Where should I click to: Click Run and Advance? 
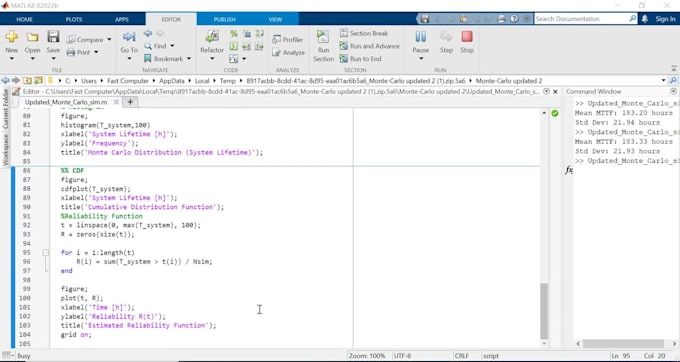tap(369, 46)
